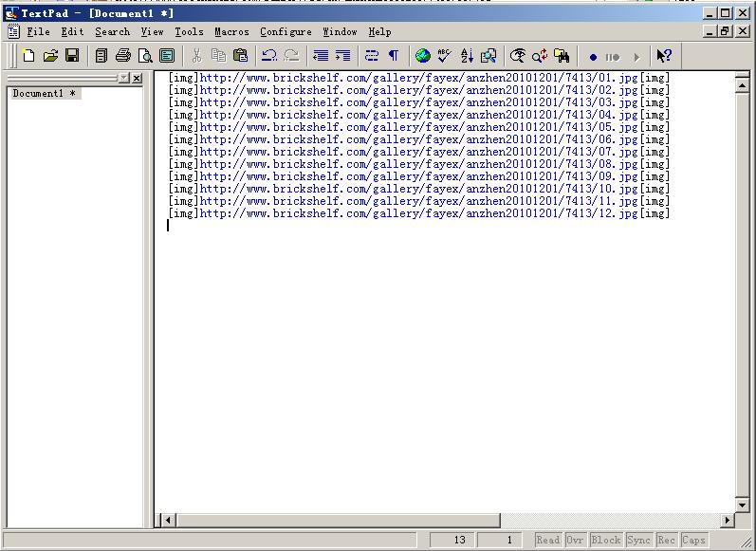Select Document1 * in the document list
This screenshot has height=551, width=756.
45,94
